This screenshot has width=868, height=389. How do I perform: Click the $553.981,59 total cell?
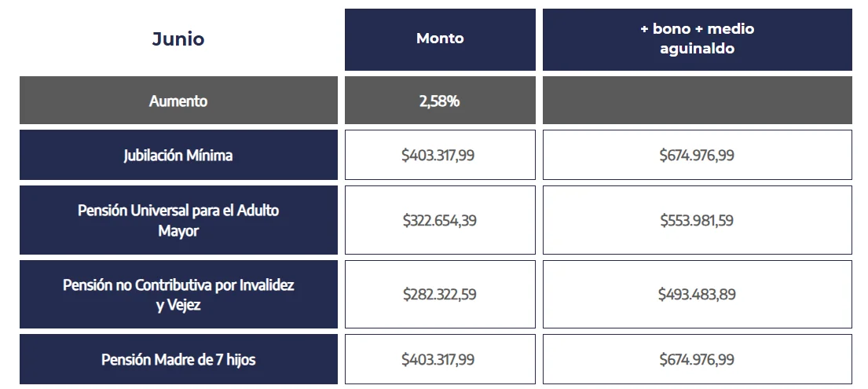click(x=697, y=220)
